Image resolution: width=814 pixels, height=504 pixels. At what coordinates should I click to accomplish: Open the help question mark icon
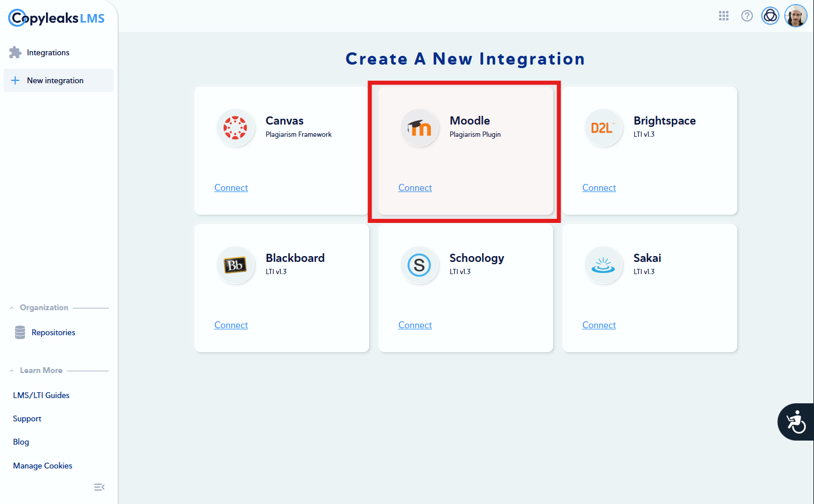pyautogui.click(x=747, y=16)
